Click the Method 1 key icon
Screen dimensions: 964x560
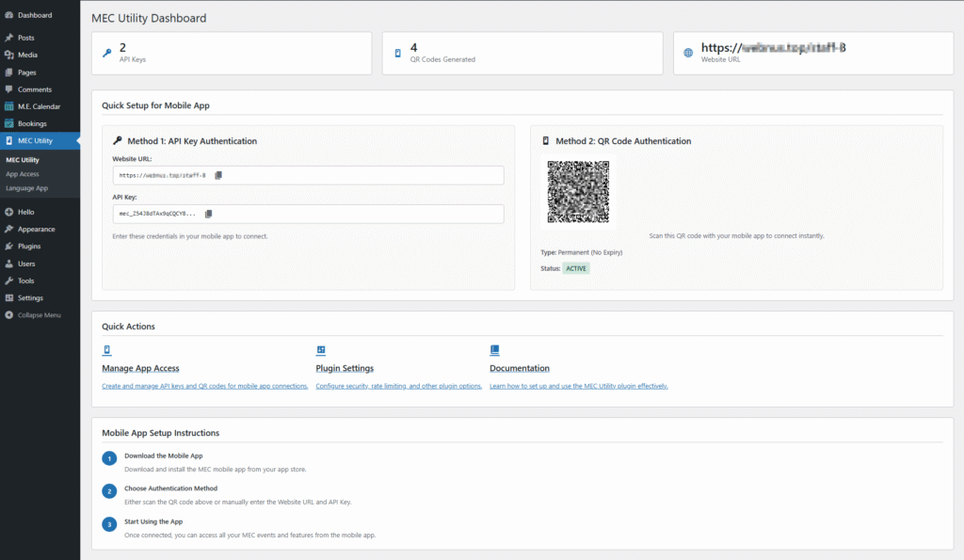[x=118, y=141]
